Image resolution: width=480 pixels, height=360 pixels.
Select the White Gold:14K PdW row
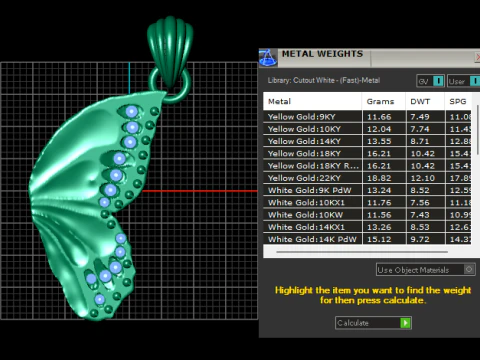367,239
